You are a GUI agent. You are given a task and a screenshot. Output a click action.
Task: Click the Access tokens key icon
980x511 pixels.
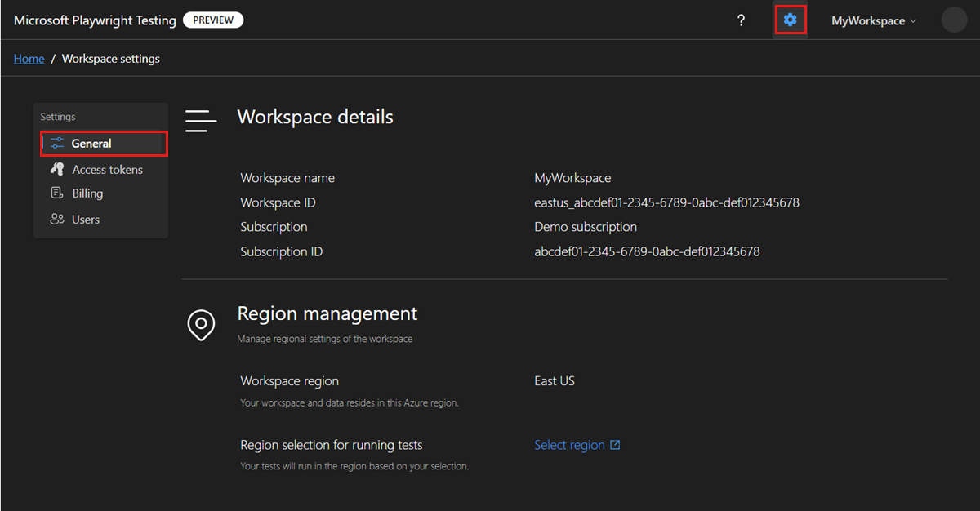(57, 169)
